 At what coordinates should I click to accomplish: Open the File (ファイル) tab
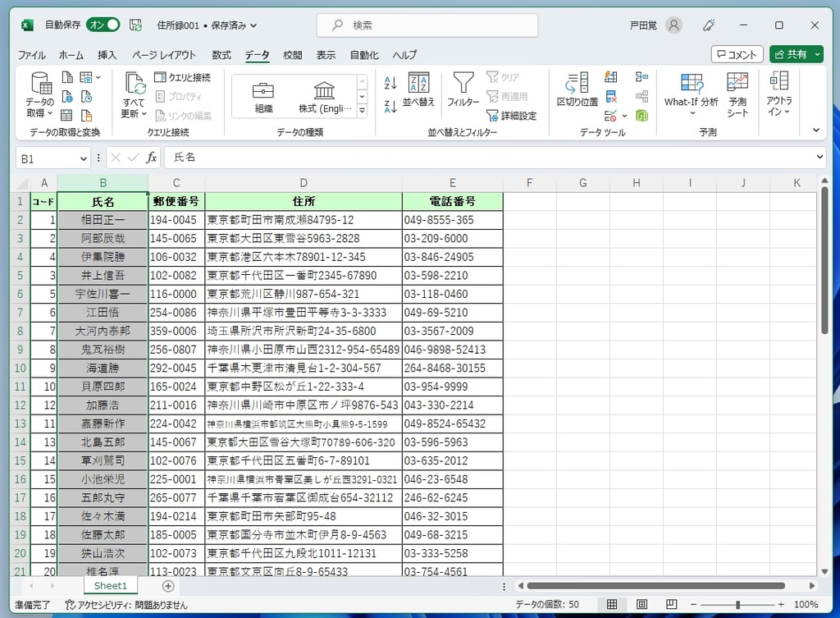[32, 55]
